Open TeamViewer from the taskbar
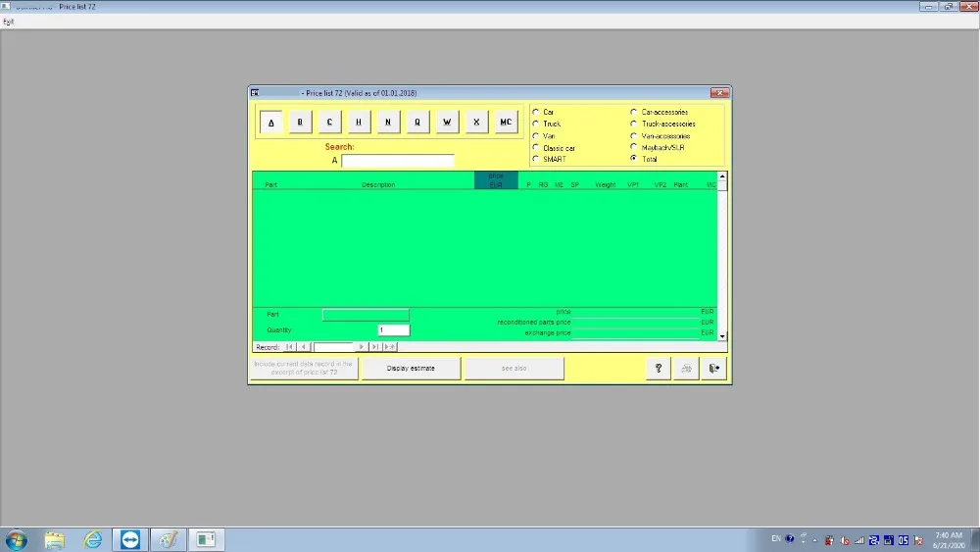This screenshot has width=980, height=552. coord(130,539)
